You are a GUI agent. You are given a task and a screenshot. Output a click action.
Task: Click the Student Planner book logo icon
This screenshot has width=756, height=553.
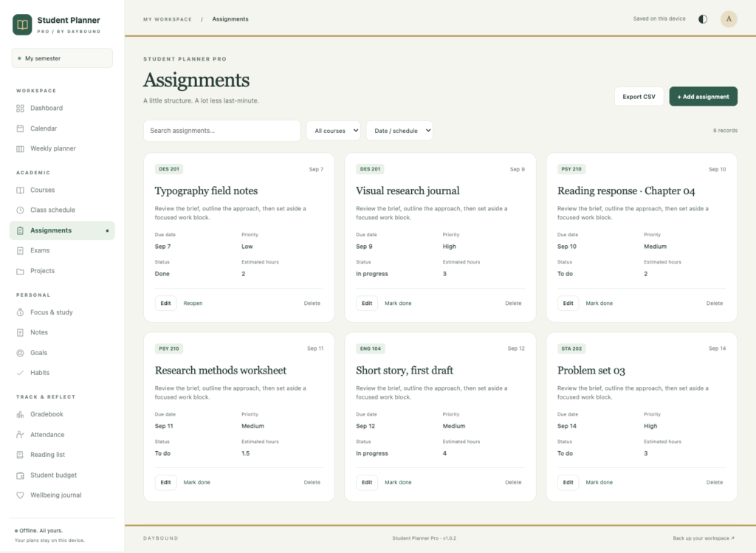22,24
